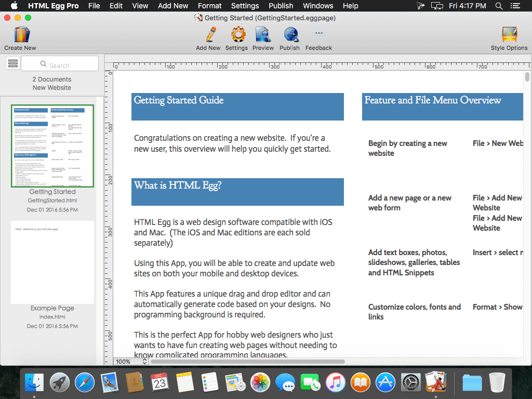This screenshot has height=399, width=532.
Task: Click the horizontal scrollbar below canvas
Action: pos(248,362)
